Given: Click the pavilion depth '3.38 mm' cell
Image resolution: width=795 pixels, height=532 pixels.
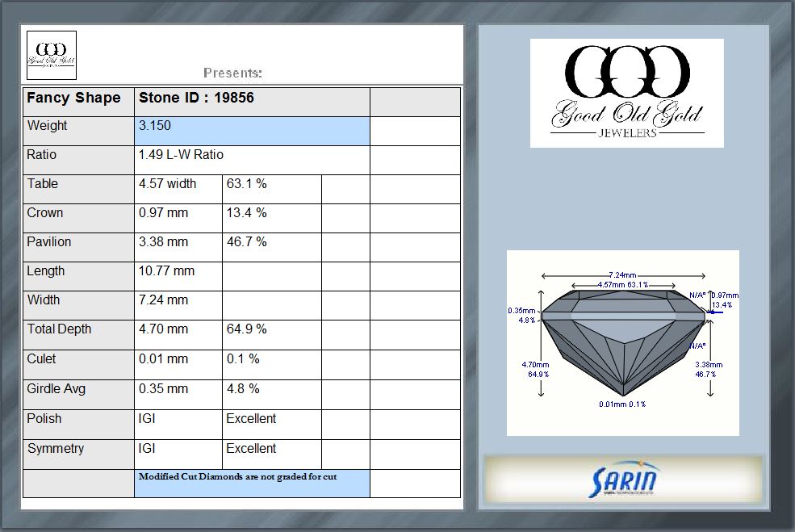Looking at the screenshot, I should (178, 248).
